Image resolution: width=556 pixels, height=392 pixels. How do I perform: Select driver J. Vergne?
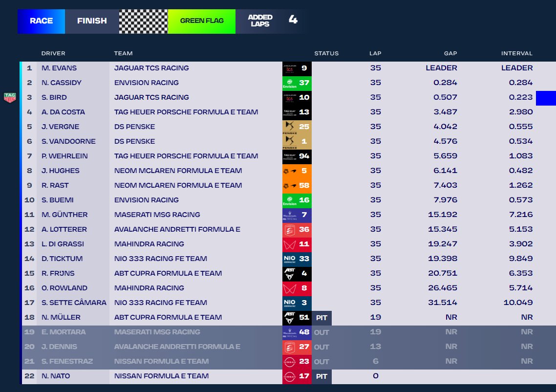click(x=60, y=127)
